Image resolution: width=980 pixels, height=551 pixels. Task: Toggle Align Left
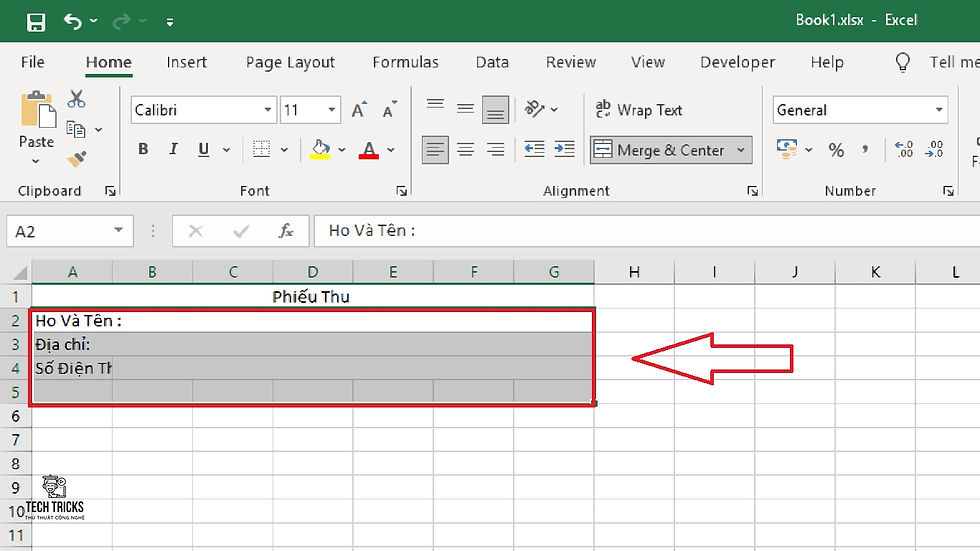click(x=435, y=150)
